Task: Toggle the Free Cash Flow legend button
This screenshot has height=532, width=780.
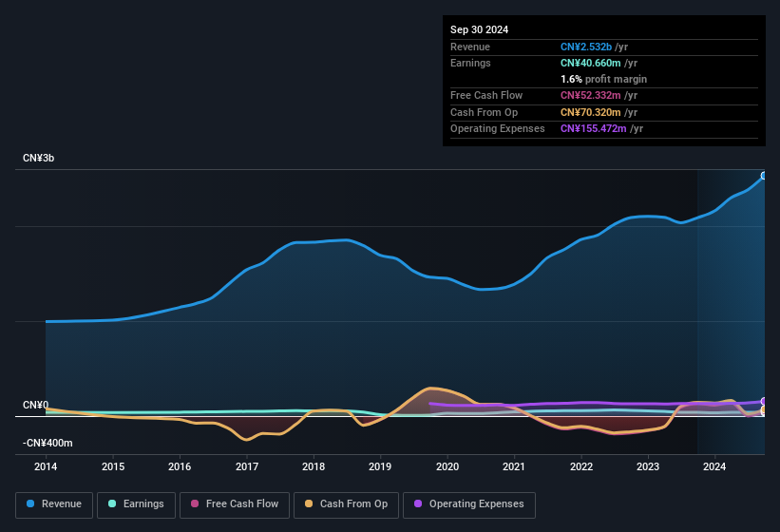Action: pyautogui.click(x=235, y=504)
